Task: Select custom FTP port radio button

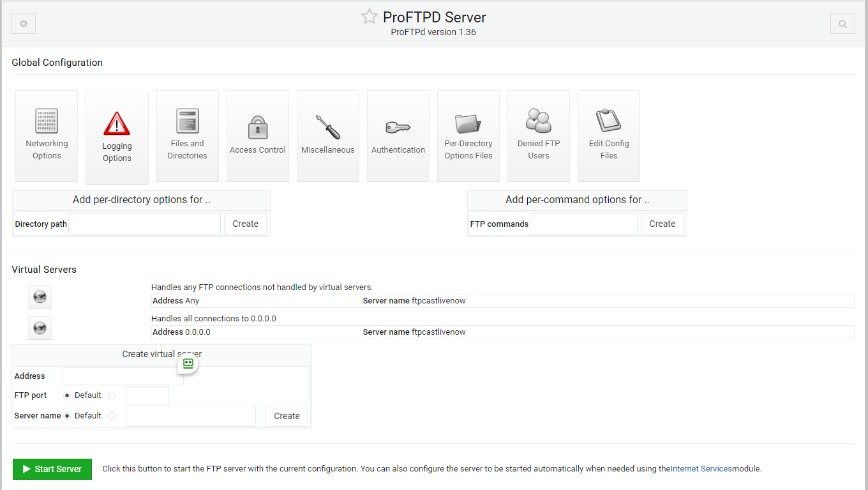Action: [112, 395]
